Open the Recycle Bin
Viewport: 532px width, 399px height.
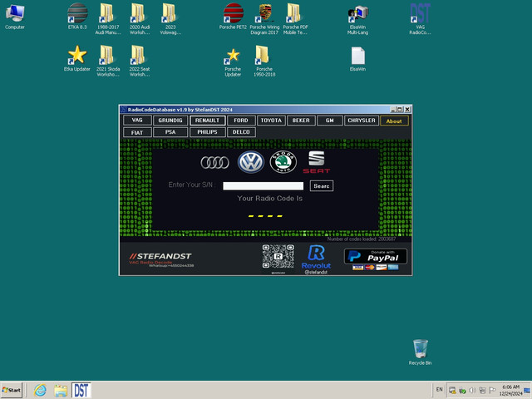tap(420, 352)
